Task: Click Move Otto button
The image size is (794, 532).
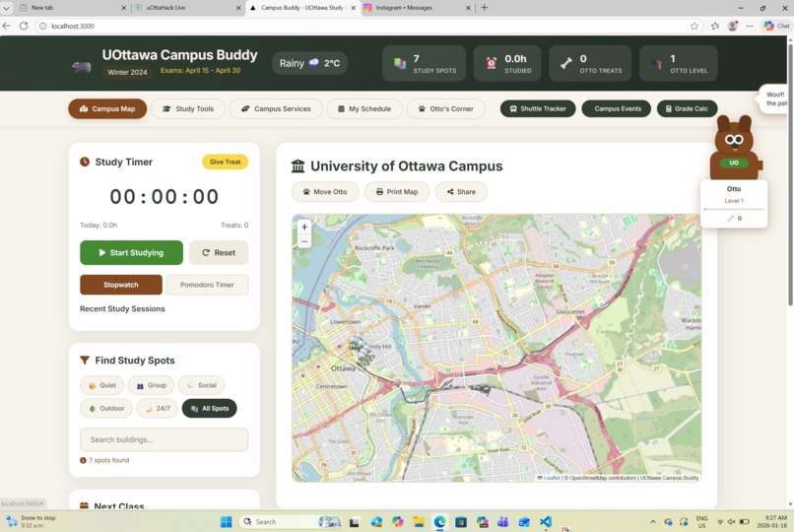Action: (324, 192)
